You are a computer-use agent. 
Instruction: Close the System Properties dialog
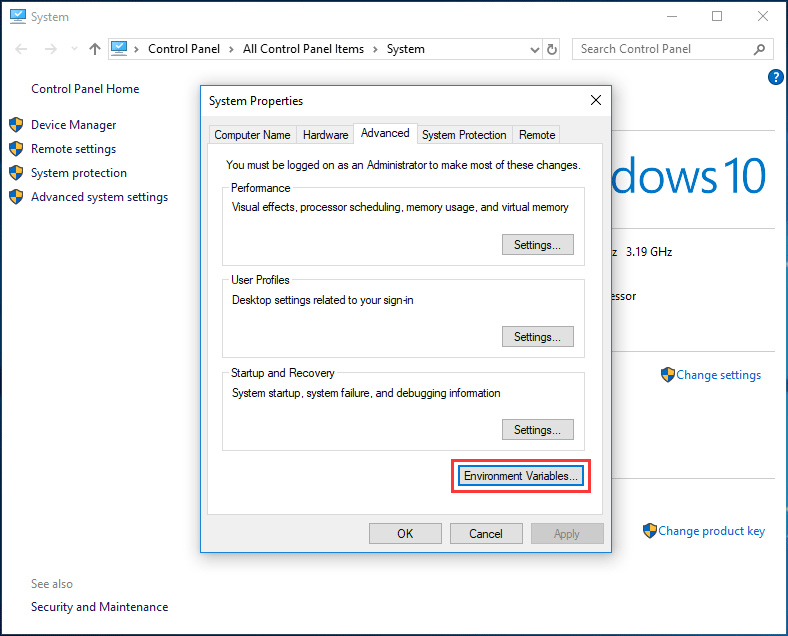[596, 100]
